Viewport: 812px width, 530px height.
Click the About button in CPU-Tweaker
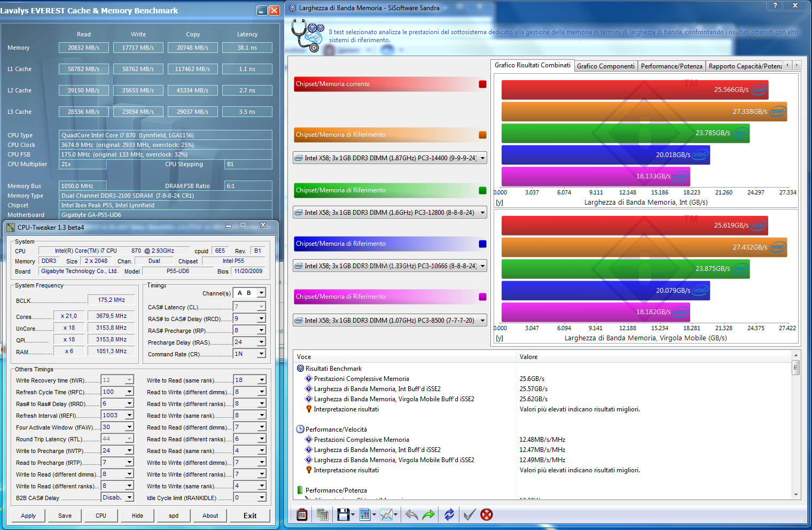210,516
